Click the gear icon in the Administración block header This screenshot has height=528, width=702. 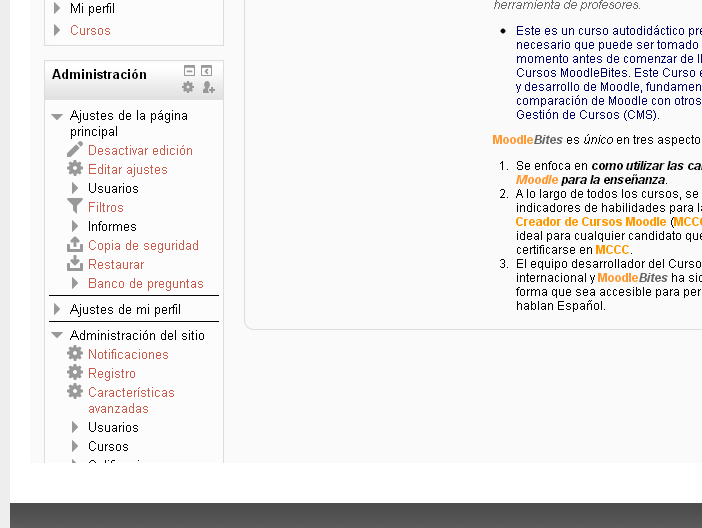coord(188,88)
